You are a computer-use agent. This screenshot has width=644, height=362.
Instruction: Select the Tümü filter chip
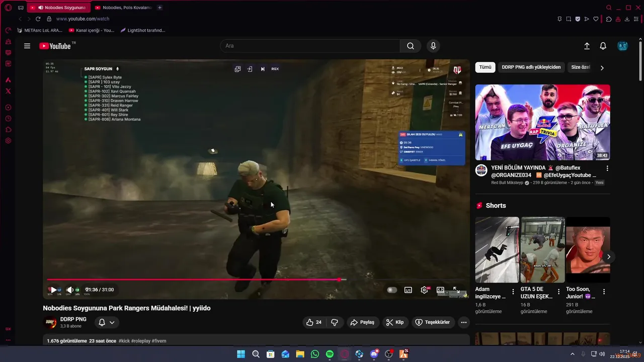(x=486, y=67)
